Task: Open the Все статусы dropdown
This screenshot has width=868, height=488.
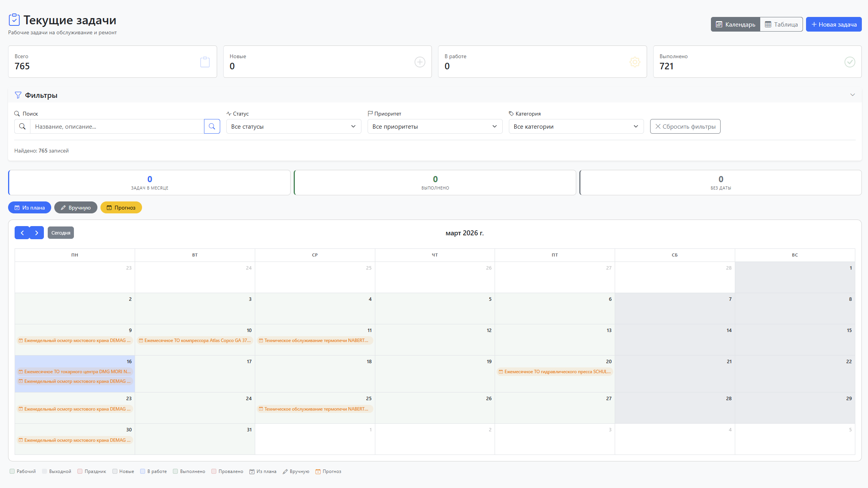Action: 293,126
